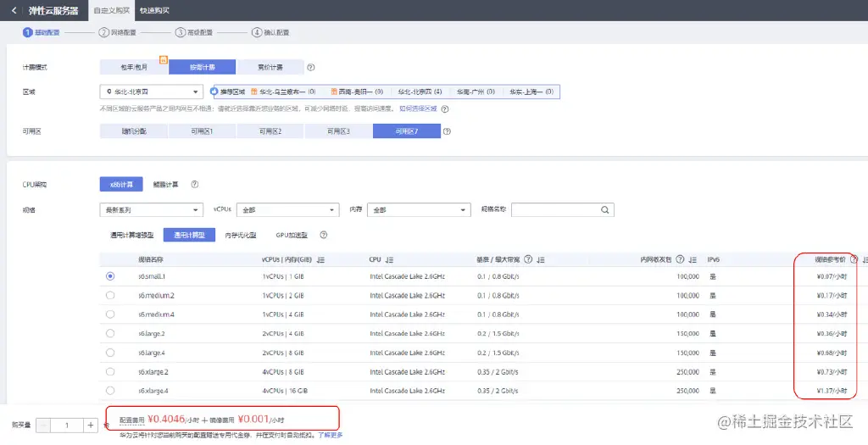This screenshot has width=868, height=445.
Task: Select the s6.medium.2 radio button
Action: pos(110,296)
